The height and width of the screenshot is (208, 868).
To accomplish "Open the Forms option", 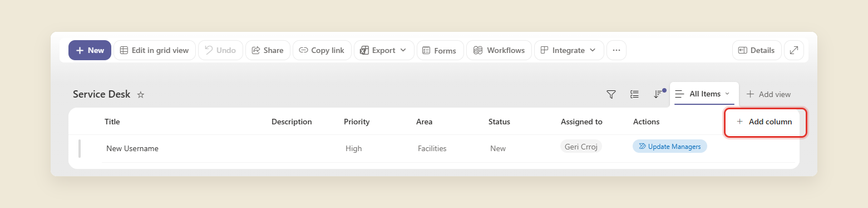I will click(440, 50).
